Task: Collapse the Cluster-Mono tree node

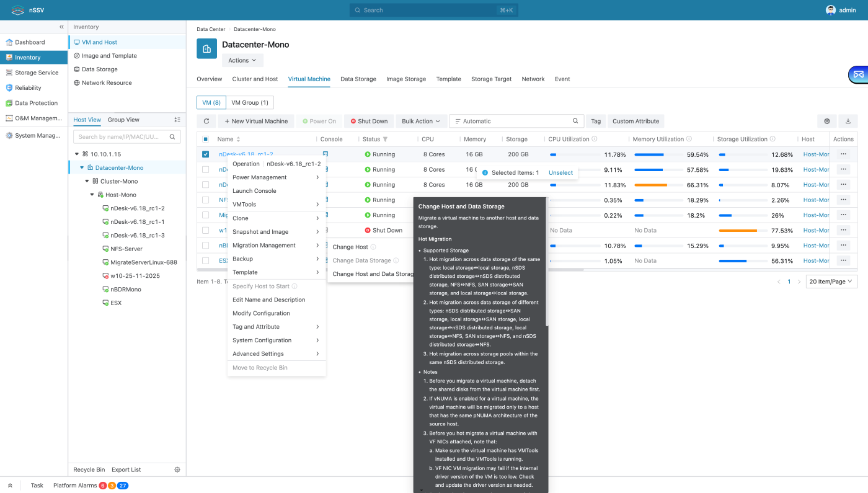Action: [87, 181]
